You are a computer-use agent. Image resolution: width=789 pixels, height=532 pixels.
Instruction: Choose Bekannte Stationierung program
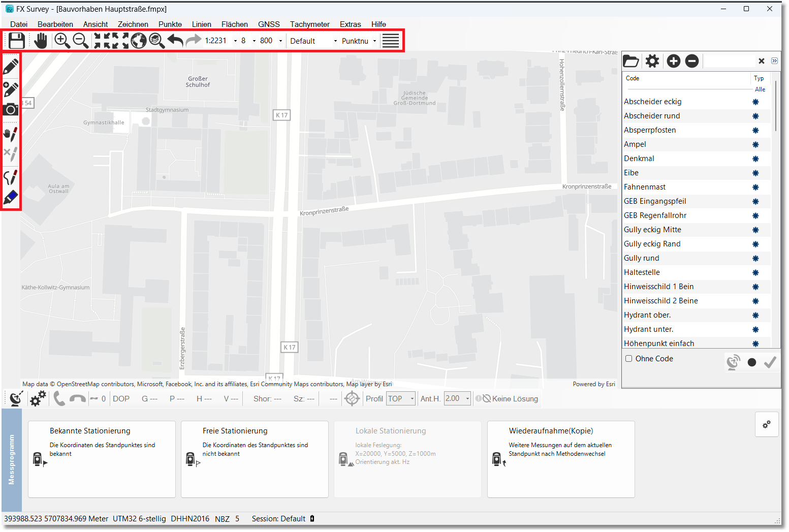pos(102,459)
